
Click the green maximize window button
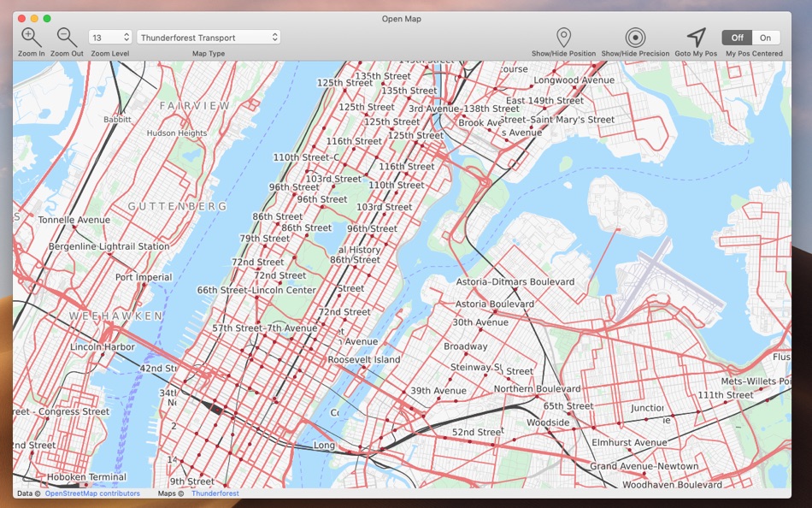[47, 19]
